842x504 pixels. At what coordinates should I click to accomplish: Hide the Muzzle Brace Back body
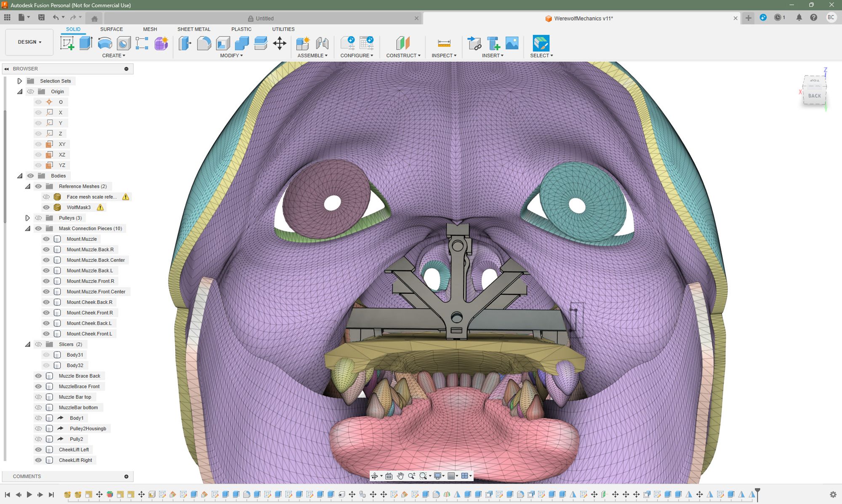click(38, 376)
